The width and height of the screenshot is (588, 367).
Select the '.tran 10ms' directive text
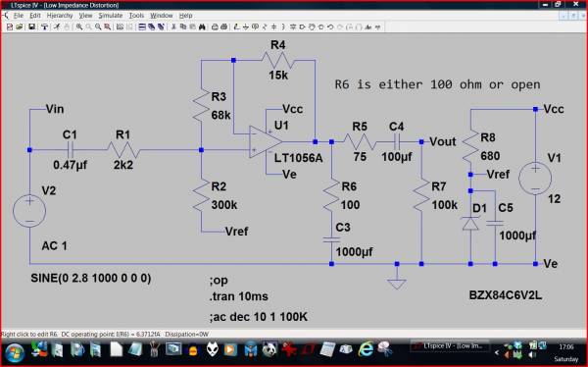238,296
